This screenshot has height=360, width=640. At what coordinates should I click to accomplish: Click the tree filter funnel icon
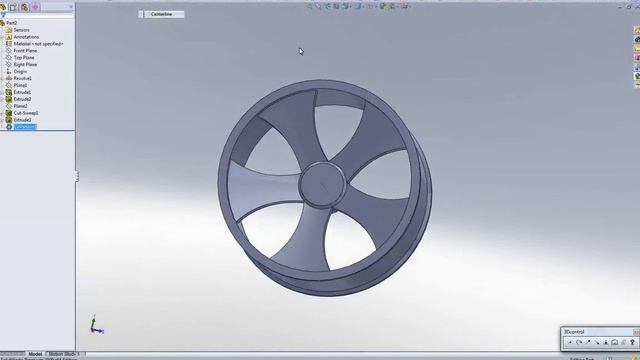point(3,15)
